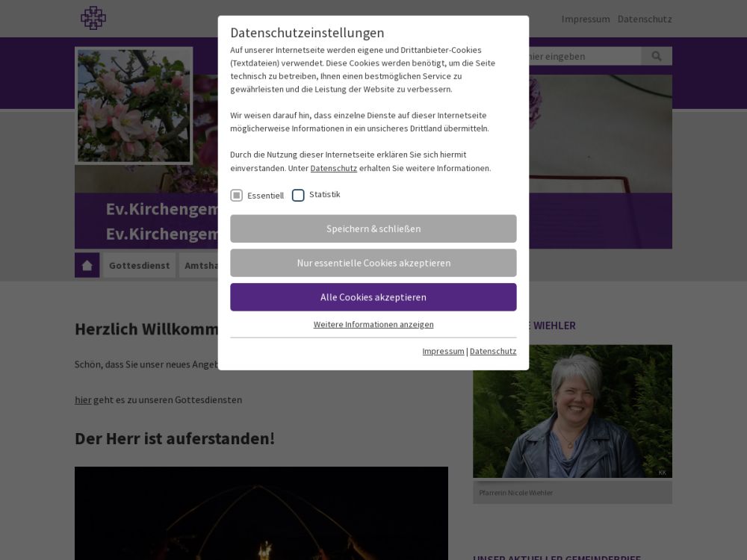Click into the search input field
This screenshot has height=560, width=747.
(583, 56)
